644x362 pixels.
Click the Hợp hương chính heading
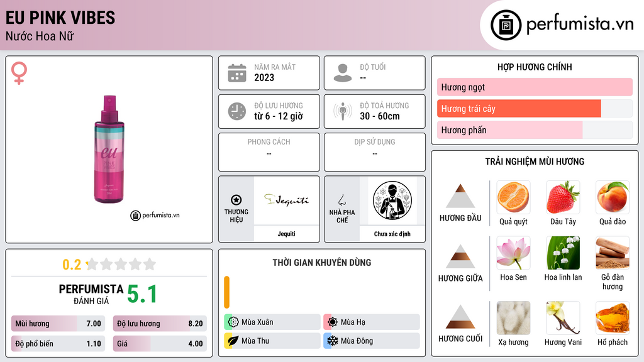coord(535,67)
